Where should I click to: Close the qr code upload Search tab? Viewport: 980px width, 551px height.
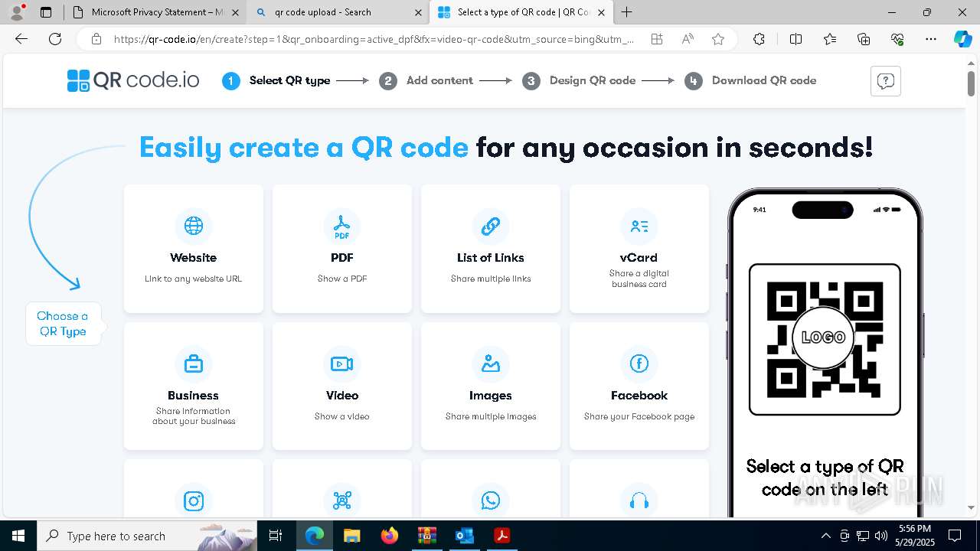(418, 12)
